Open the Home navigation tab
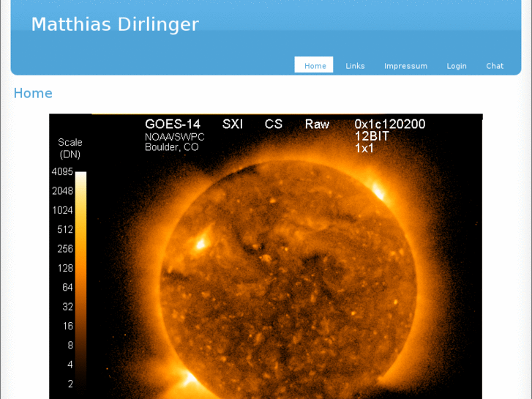 click(x=314, y=65)
